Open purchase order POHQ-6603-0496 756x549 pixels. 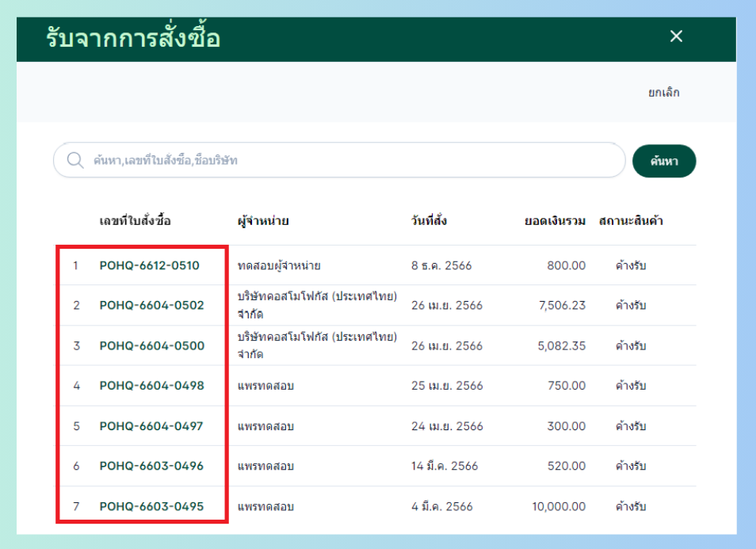coord(151,466)
